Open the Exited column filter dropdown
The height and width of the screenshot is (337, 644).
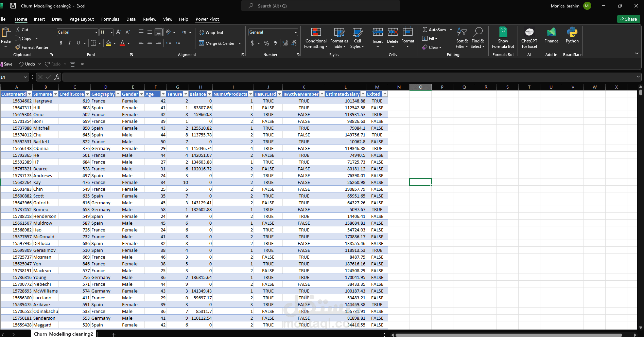(x=385, y=94)
